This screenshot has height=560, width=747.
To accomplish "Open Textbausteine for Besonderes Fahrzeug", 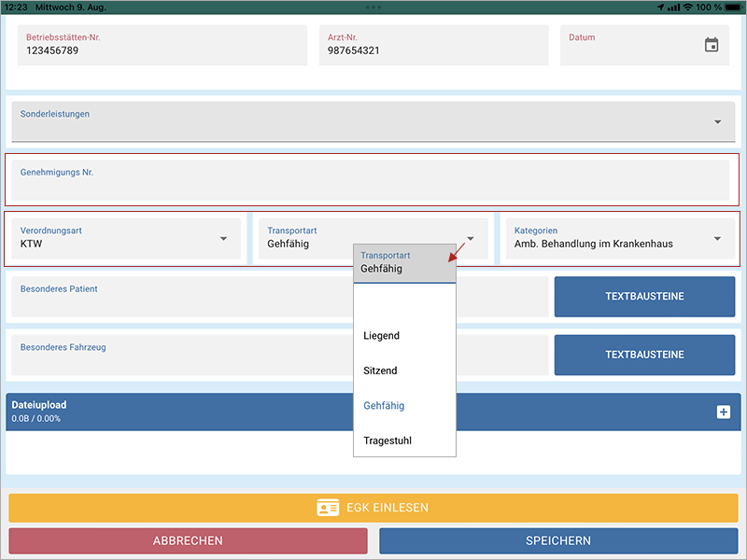I will point(644,355).
